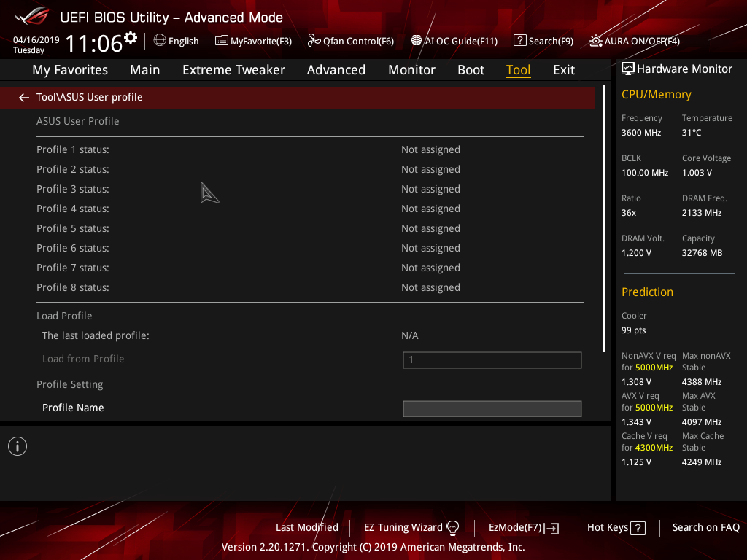Select the Profile 3 status row

[309, 189]
